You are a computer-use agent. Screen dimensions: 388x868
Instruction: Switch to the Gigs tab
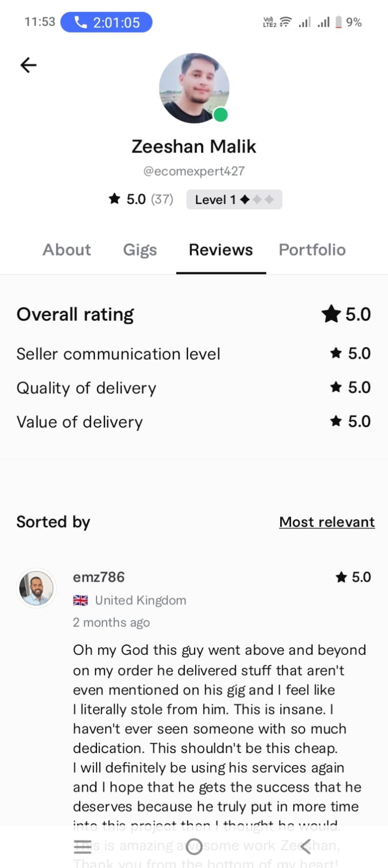pos(140,250)
